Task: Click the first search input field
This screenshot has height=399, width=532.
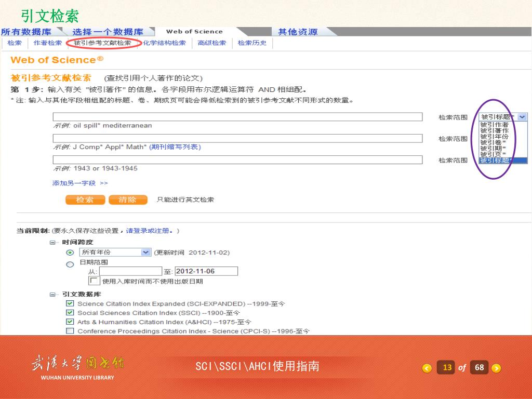Action: click(237, 117)
